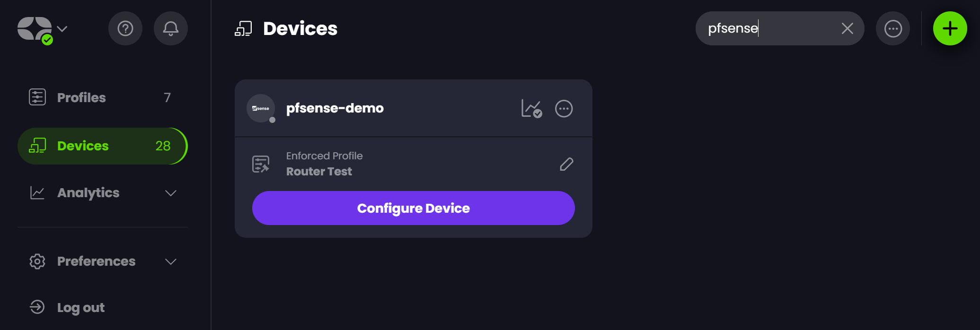Navigate to the Profiles section
The image size is (980, 330).
tap(81, 98)
